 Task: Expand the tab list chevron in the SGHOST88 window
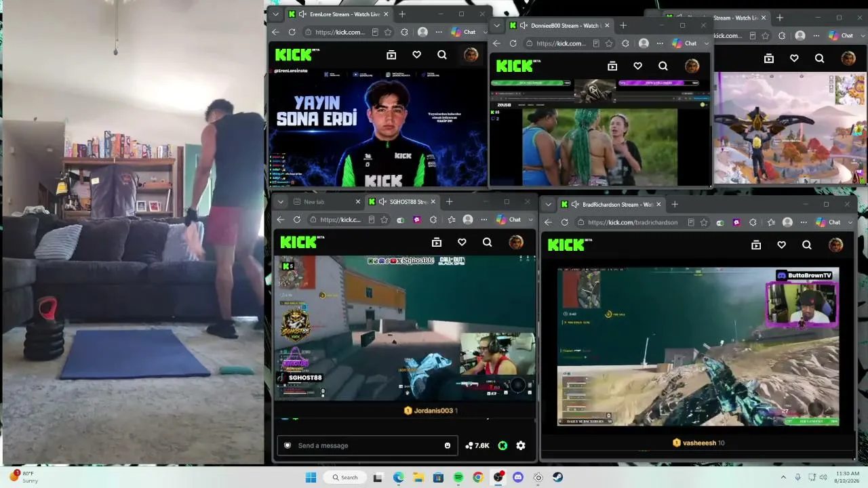(x=279, y=202)
